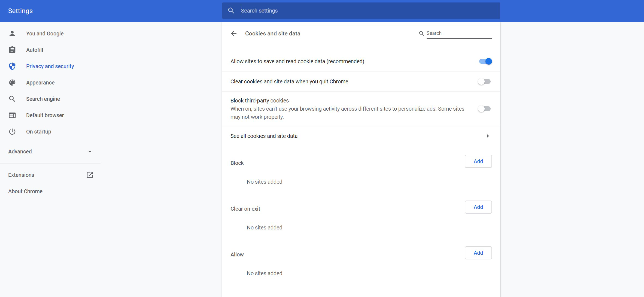Add a site to Clear on exit list
The image size is (644, 297).
478,207
